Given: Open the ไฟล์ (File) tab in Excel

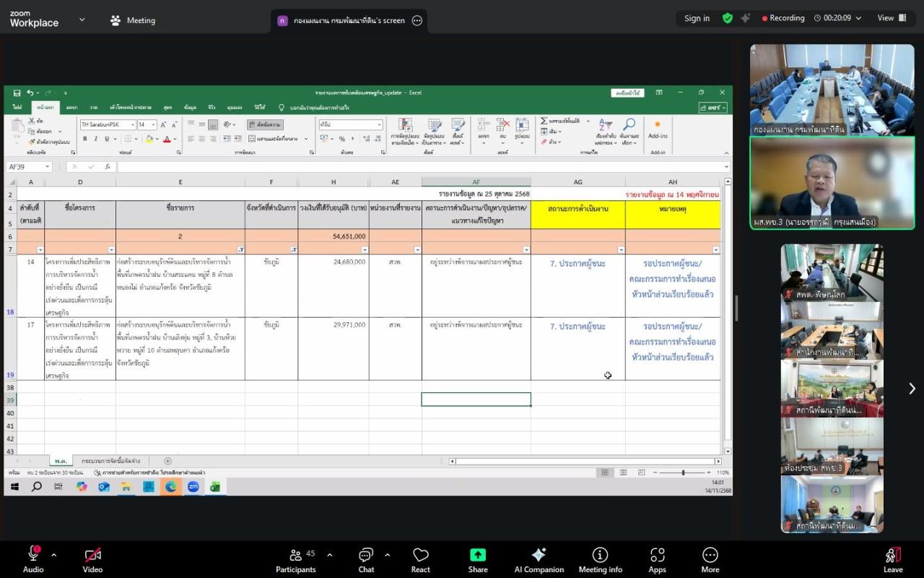Looking at the screenshot, I should (x=17, y=108).
